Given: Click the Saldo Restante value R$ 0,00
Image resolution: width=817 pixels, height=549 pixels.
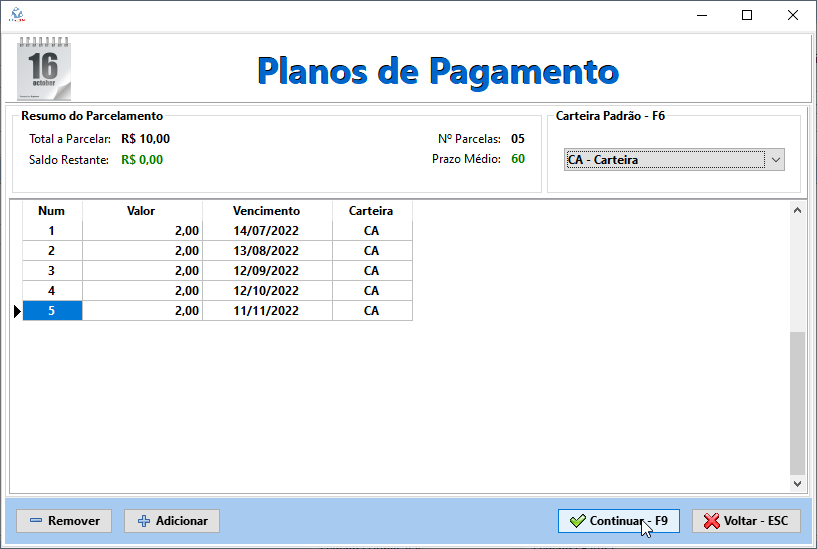Looking at the screenshot, I should pos(142,159).
